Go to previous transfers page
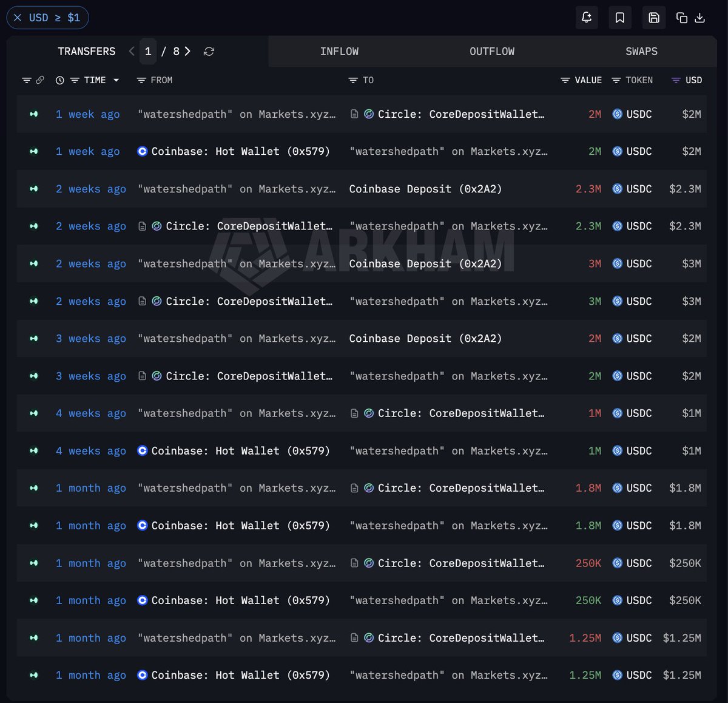This screenshot has width=728, height=703. pos(132,52)
